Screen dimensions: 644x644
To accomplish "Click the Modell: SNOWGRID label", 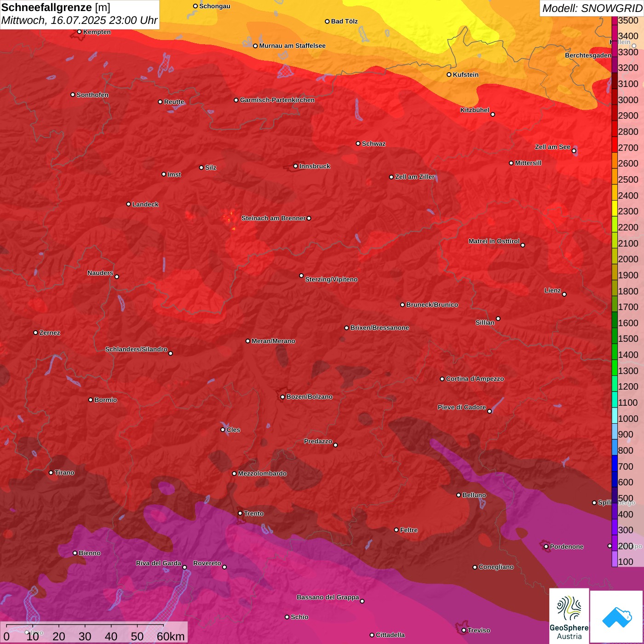I will click(x=592, y=8).
